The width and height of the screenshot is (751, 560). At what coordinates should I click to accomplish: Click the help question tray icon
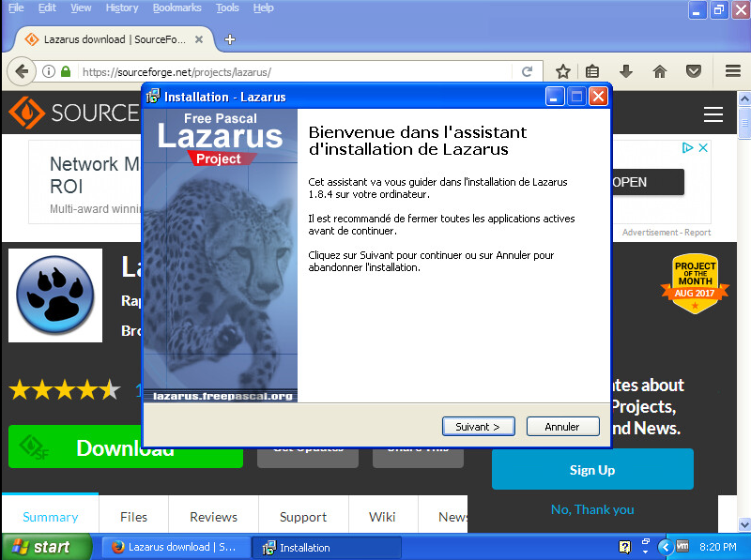(624, 547)
